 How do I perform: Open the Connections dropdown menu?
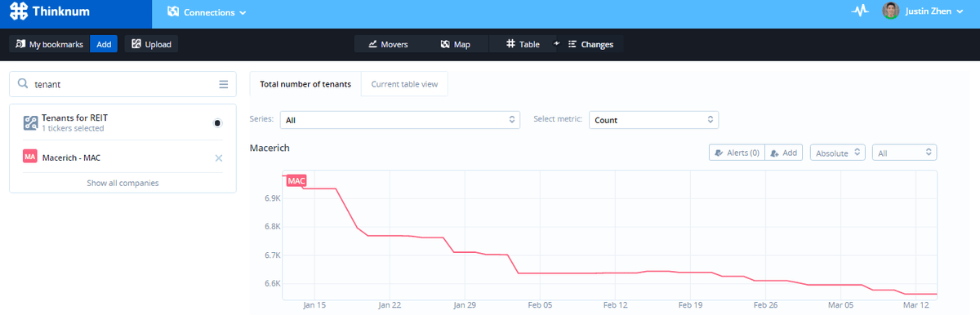[207, 12]
